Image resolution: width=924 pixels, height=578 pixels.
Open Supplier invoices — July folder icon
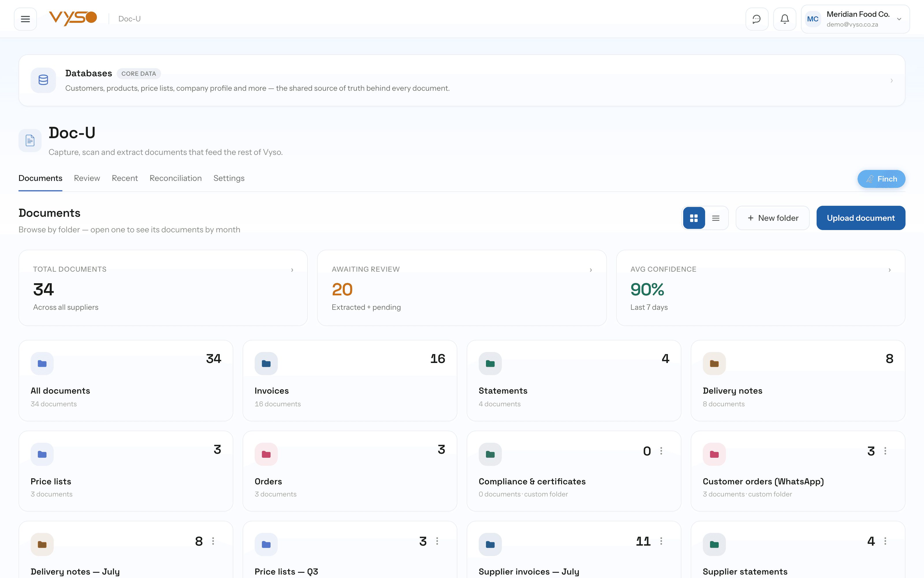490,544
